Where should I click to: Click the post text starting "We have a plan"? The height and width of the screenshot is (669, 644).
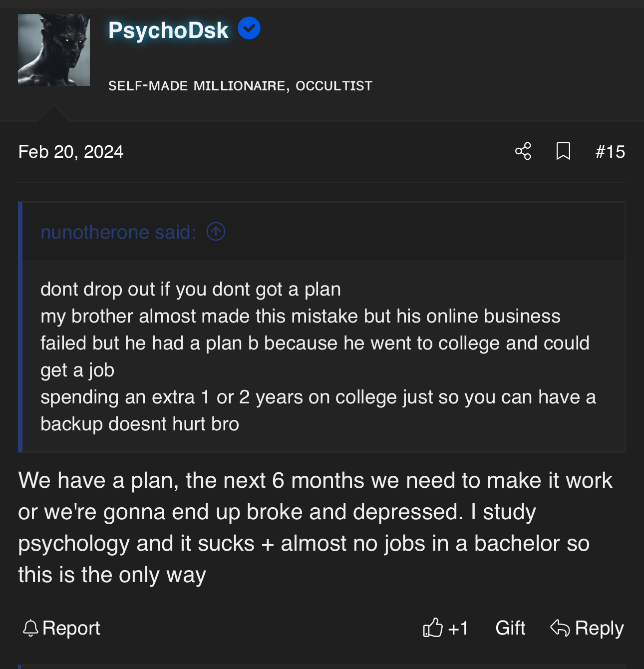[315, 527]
